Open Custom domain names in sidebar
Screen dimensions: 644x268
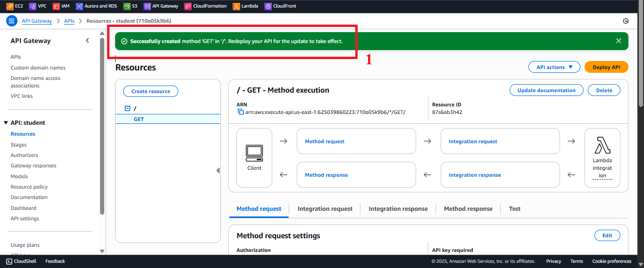38,68
